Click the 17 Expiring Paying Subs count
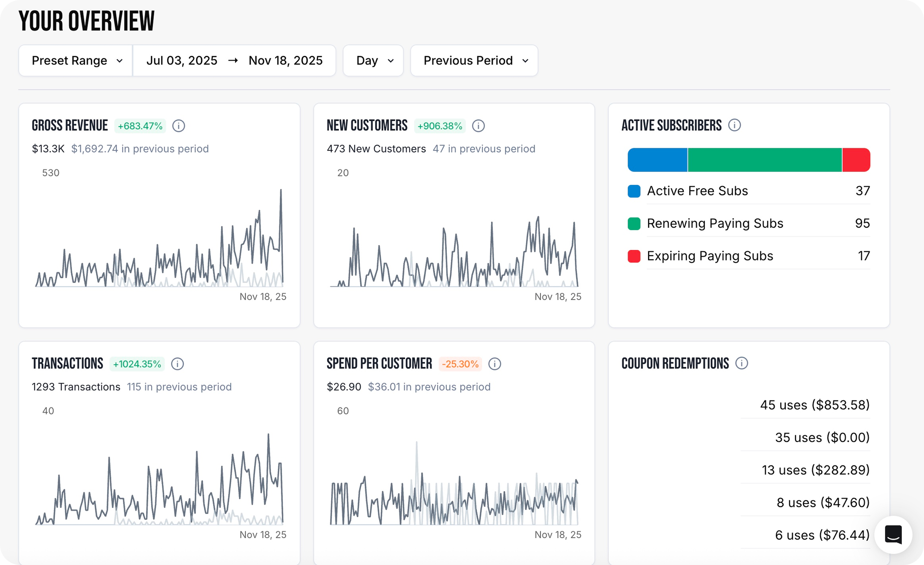The height and width of the screenshot is (565, 924). pos(864,256)
